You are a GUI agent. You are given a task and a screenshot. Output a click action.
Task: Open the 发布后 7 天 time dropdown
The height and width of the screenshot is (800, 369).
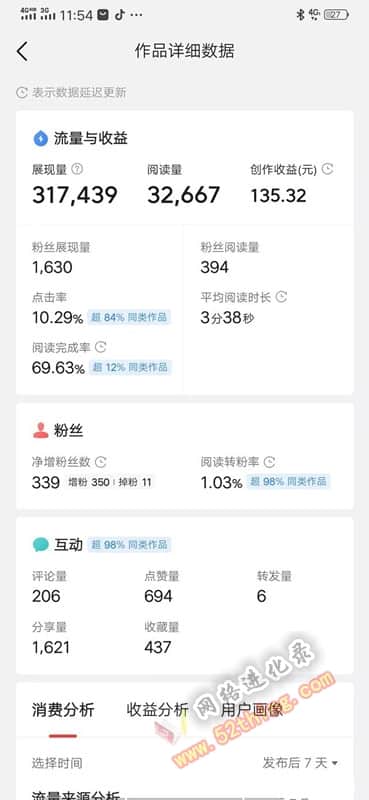(x=301, y=763)
